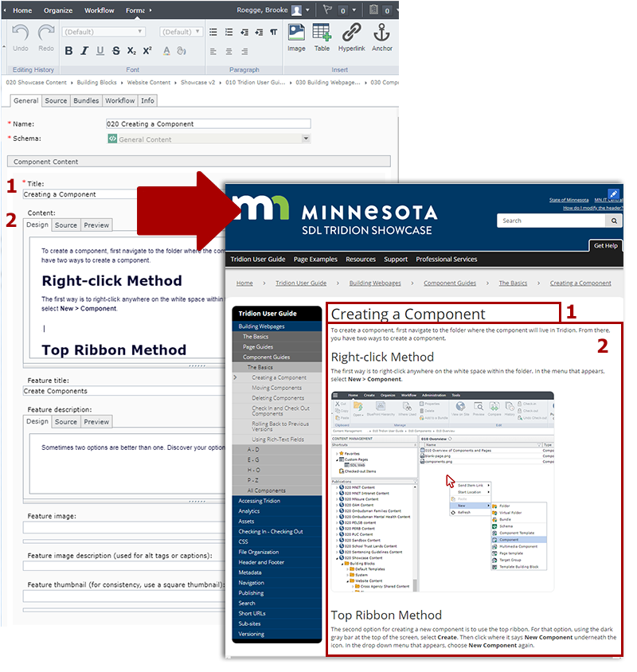Insert an Image from the ribbon
The image size is (637, 672).
coord(296,37)
